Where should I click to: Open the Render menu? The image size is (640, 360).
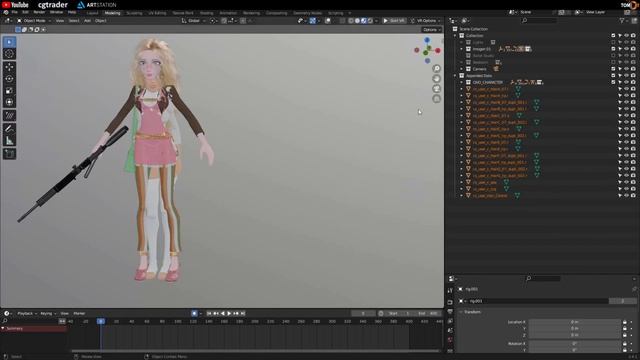pos(39,12)
